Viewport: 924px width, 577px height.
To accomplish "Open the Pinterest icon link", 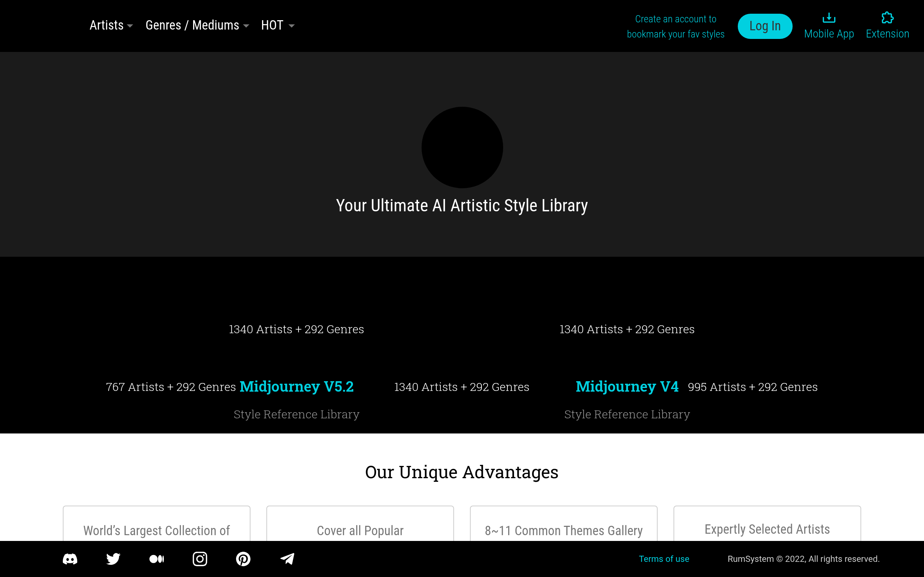I will point(243,559).
